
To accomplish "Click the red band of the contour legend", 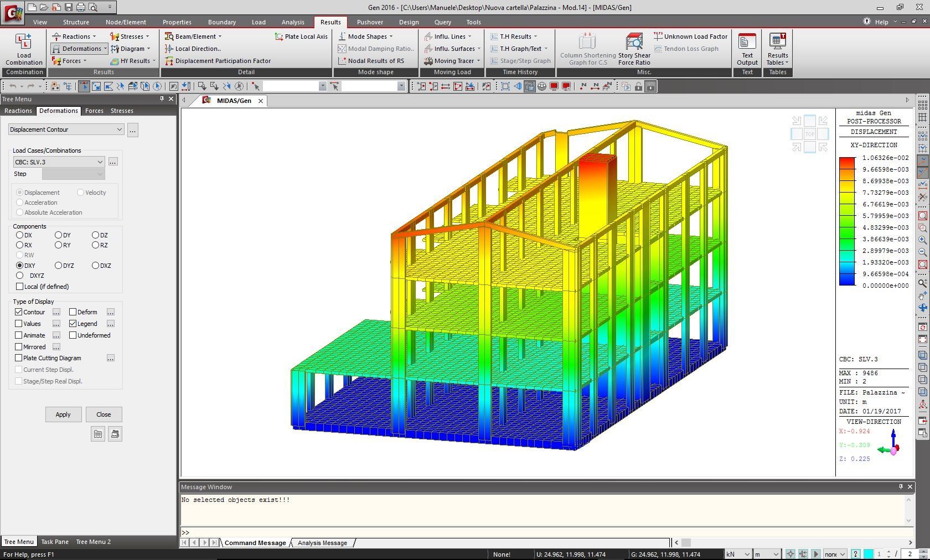I will [x=846, y=160].
